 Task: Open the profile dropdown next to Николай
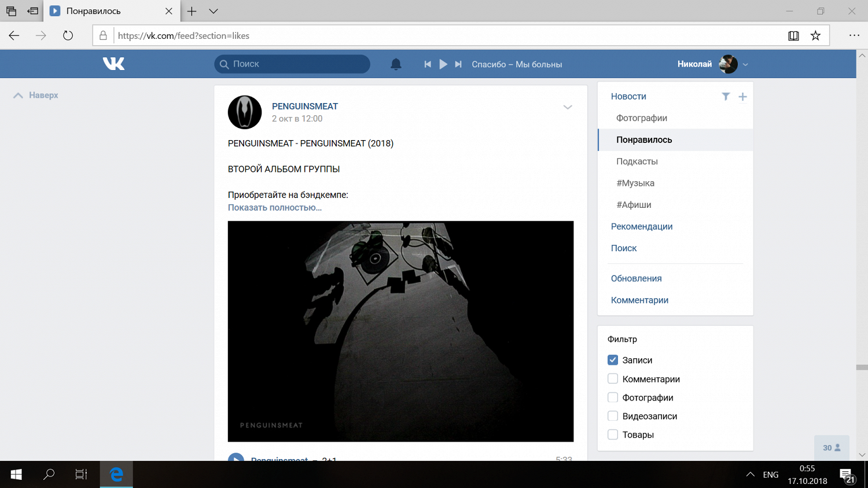coord(745,65)
